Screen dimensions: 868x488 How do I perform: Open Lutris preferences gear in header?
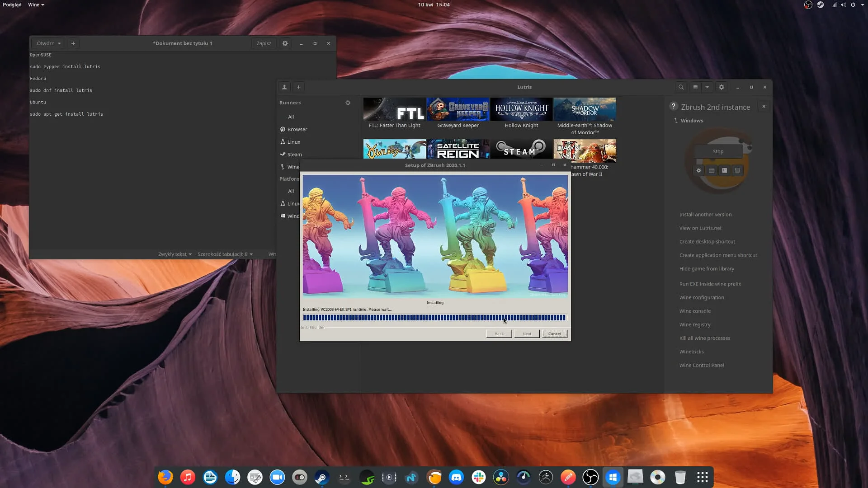[722, 87]
